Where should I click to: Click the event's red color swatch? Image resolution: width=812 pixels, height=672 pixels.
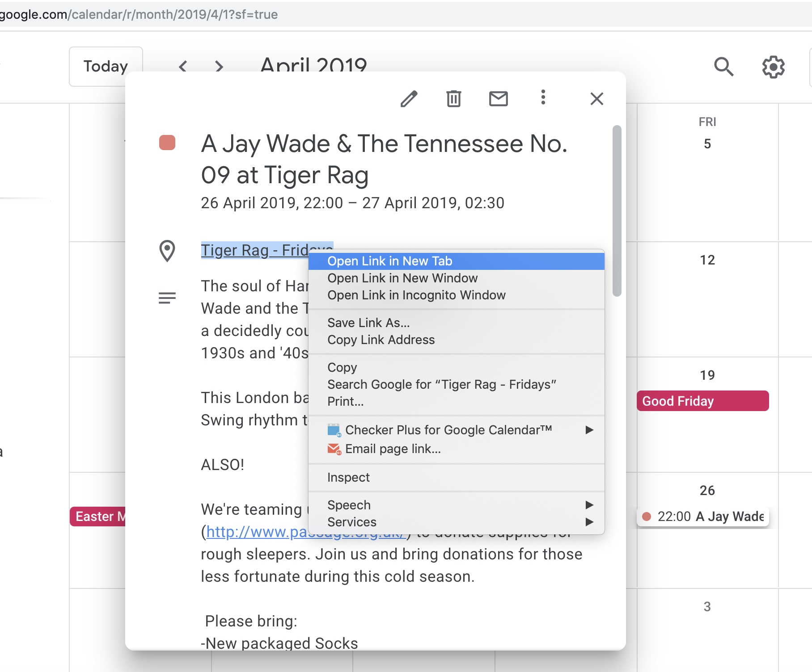click(167, 143)
